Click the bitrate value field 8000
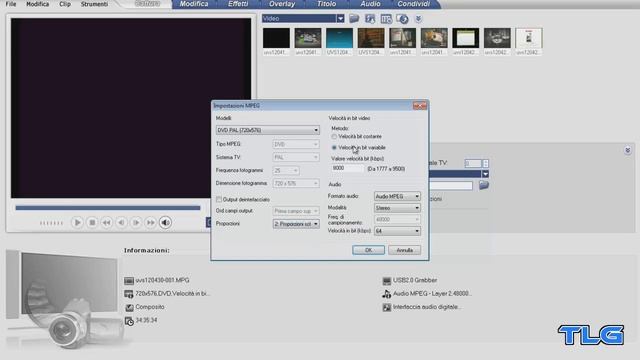 [347, 168]
